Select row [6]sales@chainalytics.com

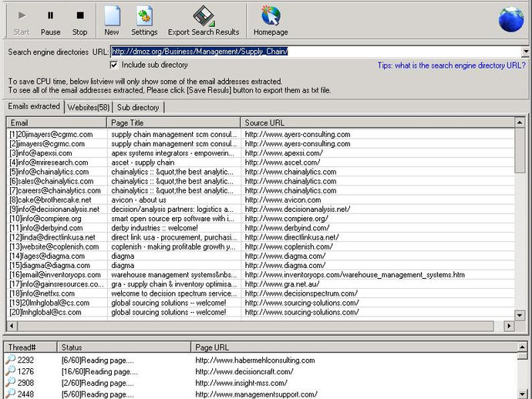click(261, 181)
